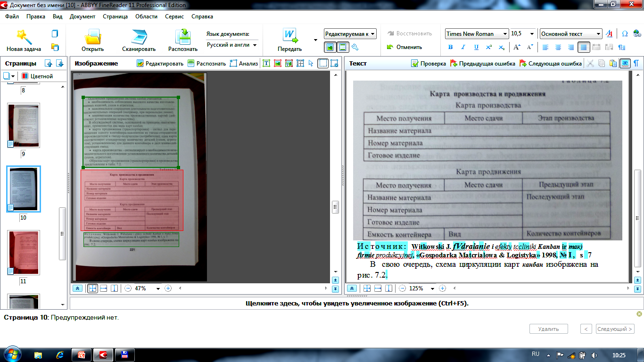Open the Страница menu
Screen dimensions: 644x362
[115, 16]
